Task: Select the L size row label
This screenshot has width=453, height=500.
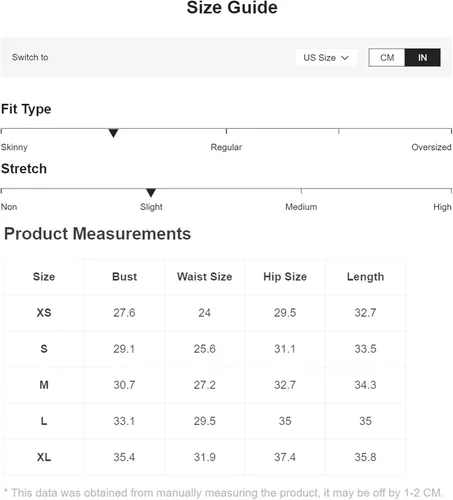Action: point(44,421)
